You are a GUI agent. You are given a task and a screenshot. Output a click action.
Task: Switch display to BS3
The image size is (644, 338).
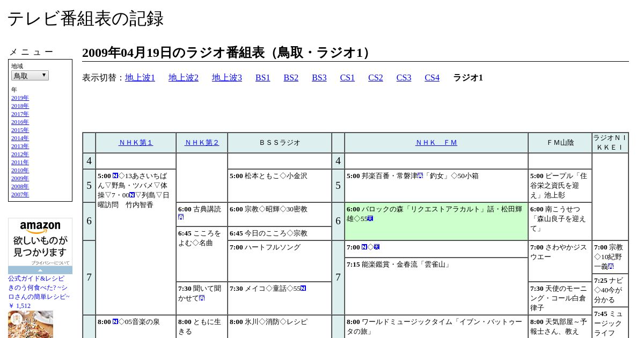(x=319, y=78)
